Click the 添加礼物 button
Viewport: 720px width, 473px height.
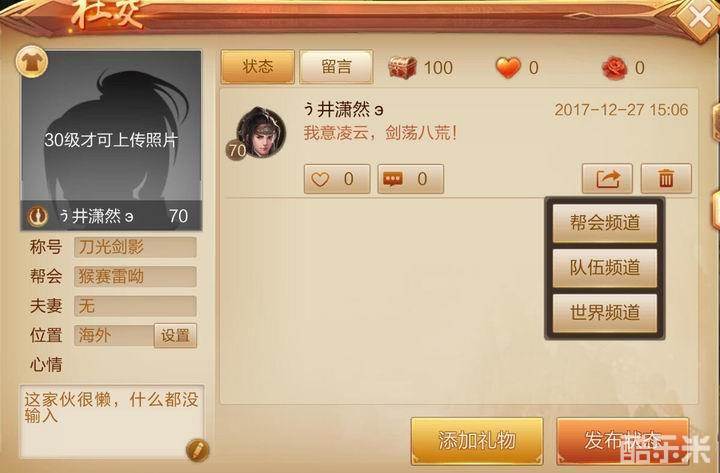point(477,440)
